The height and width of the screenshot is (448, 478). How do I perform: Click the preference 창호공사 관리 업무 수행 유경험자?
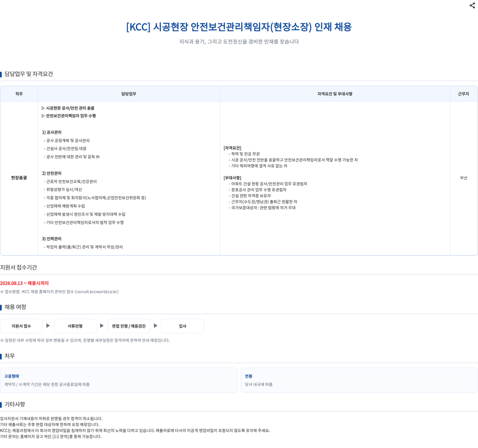point(258,189)
